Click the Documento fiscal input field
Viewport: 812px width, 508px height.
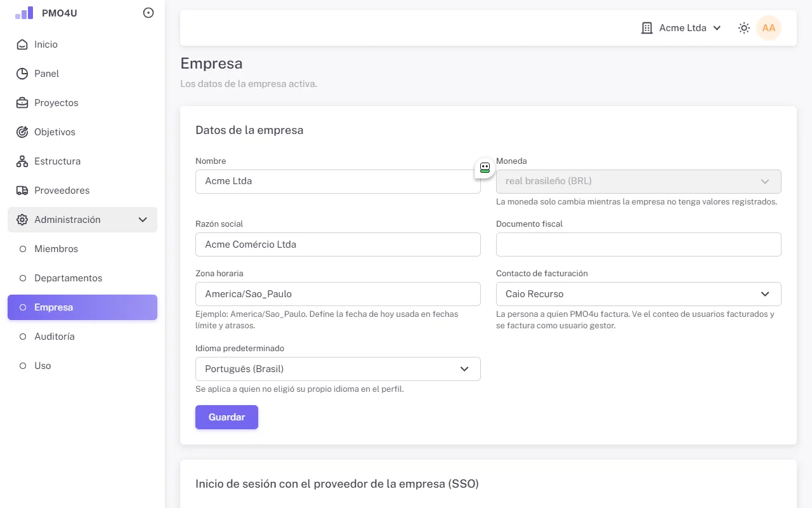639,244
